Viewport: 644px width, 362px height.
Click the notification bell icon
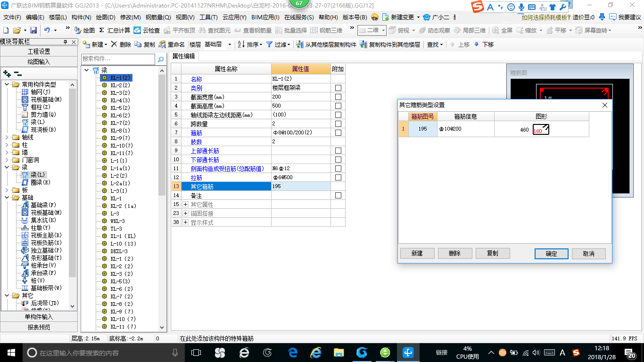pyautogui.click(x=602, y=17)
